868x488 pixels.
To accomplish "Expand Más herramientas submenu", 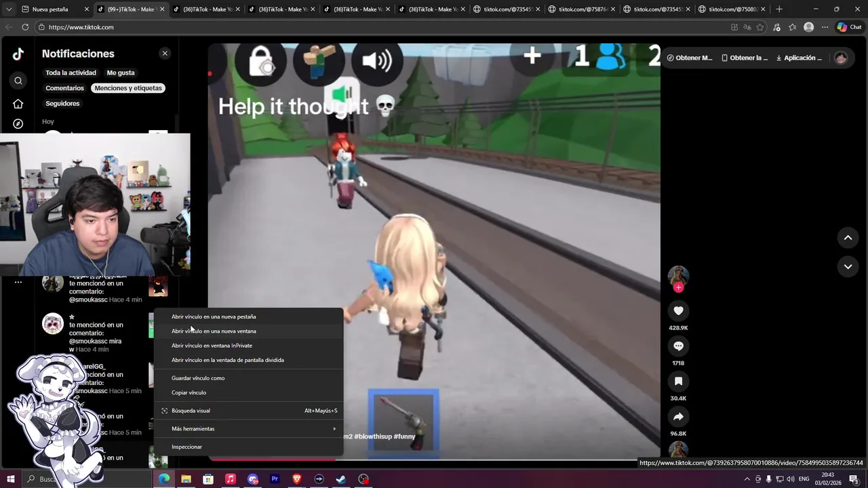I will [248, 428].
